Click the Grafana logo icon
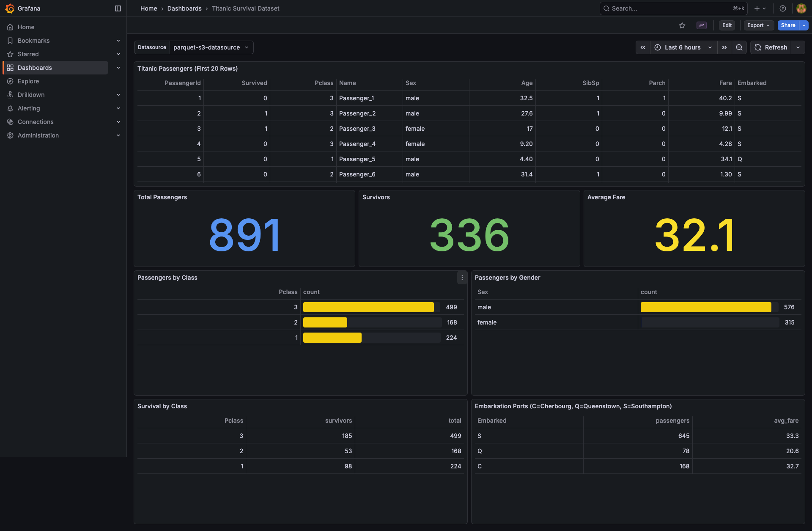Image resolution: width=812 pixels, height=531 pixels. tap(10, 8)
